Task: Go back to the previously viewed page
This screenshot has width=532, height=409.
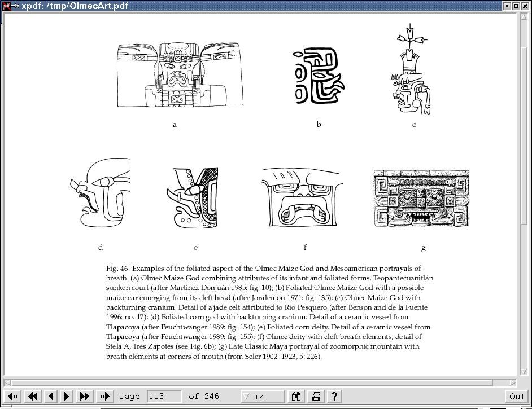Action: 12,396
